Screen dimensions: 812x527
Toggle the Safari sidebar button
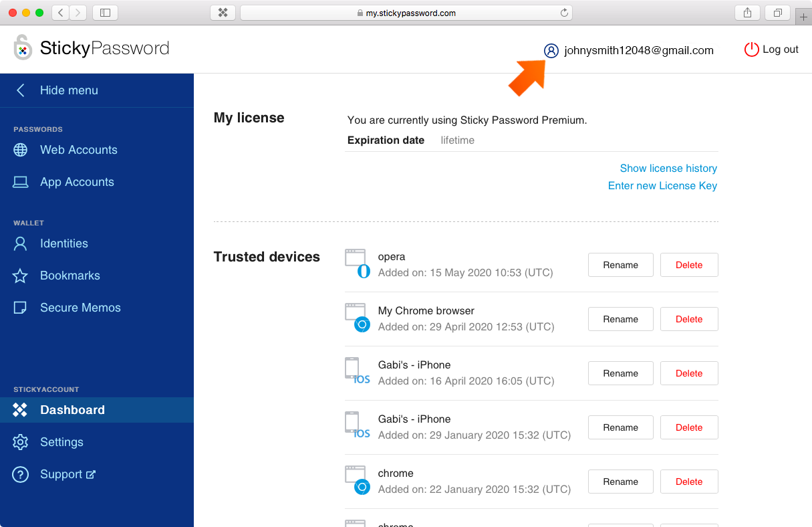coord(105,12)
